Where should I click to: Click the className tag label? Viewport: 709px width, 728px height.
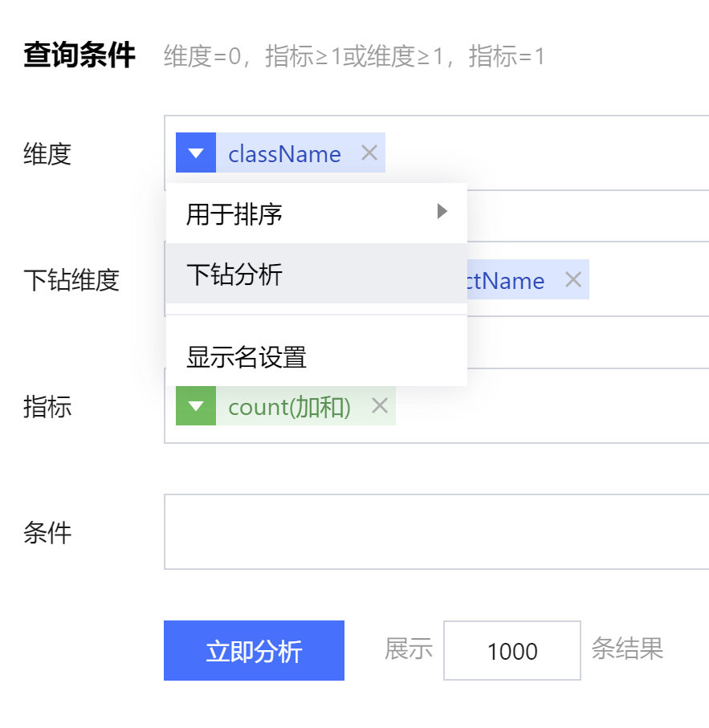(284, 154)
